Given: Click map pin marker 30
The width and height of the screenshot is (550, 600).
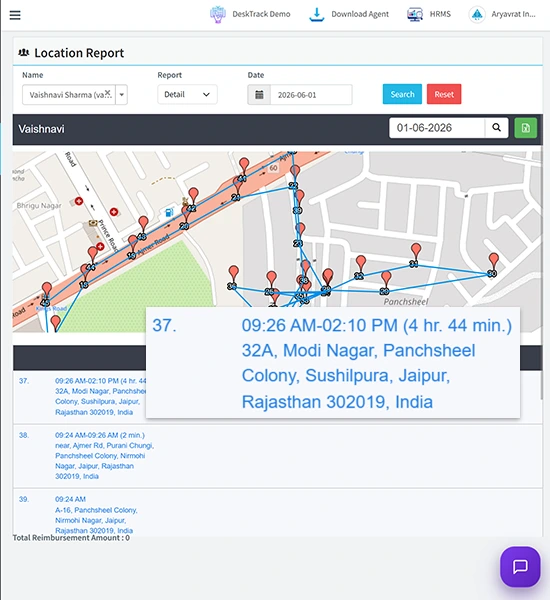Looking at the screenshot, I should point(494,262).
